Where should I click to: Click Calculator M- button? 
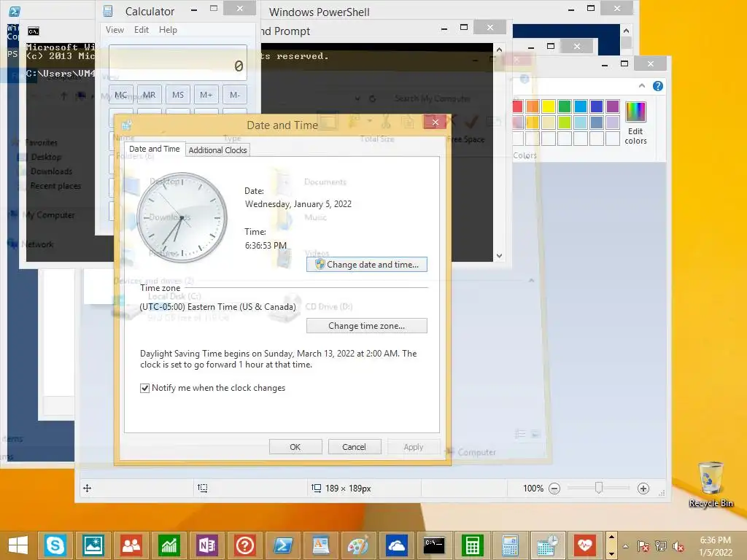pos(235,95)
